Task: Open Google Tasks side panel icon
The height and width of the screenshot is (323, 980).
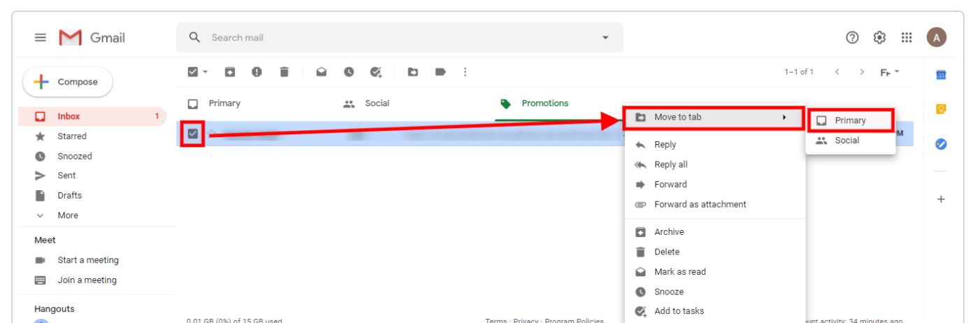Action: tap(941, 144)
